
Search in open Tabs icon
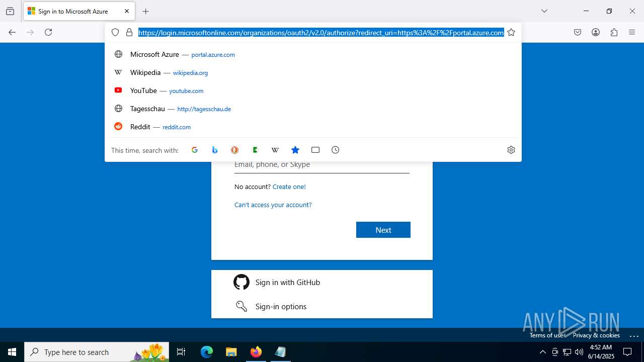tap(315, 150)
